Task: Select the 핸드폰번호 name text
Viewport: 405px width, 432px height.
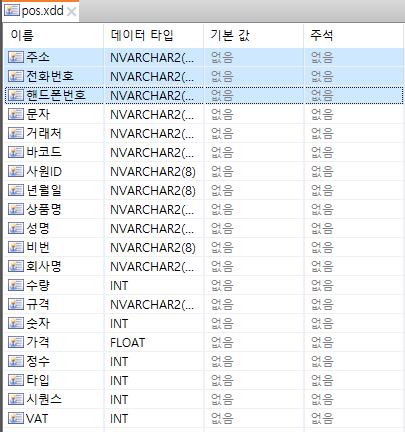Action: pos(56,95)
